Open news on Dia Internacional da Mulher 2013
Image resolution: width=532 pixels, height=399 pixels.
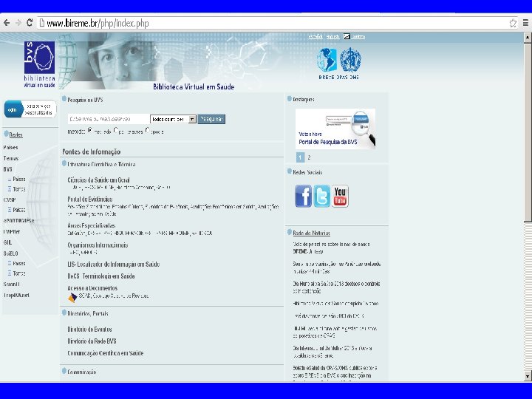click(x=332, y=352)
